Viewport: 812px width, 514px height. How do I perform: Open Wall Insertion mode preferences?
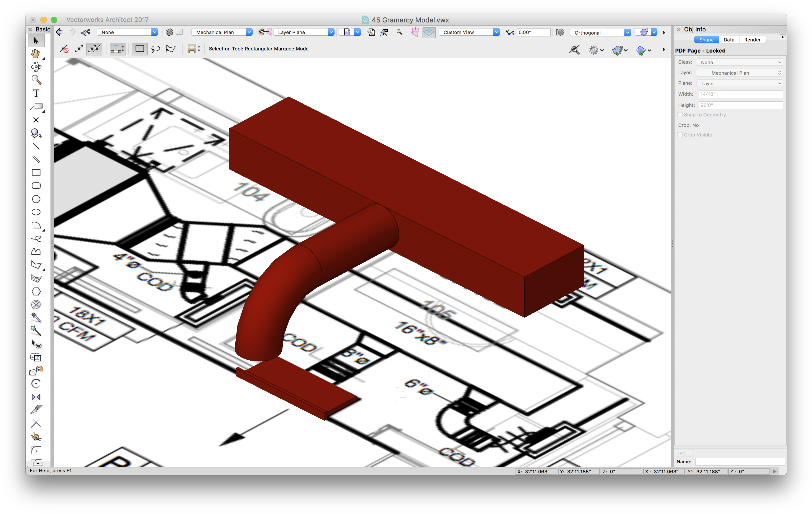[117, 49]
